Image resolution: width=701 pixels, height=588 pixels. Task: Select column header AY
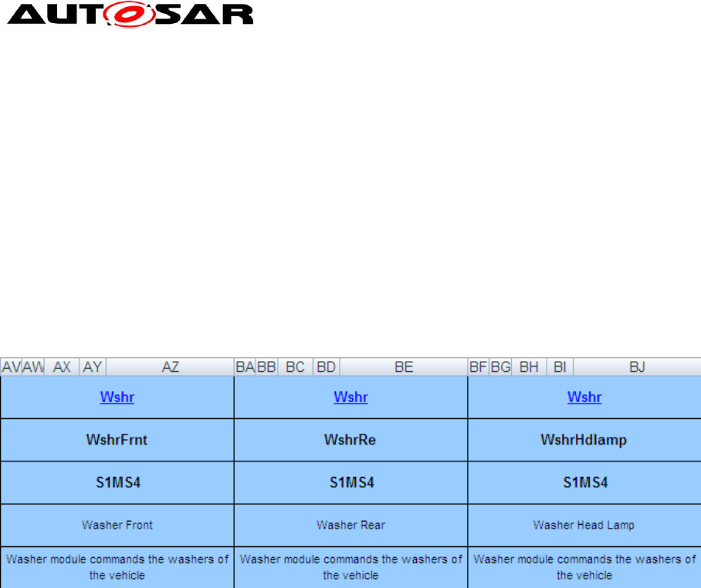[x=93, y=367]
